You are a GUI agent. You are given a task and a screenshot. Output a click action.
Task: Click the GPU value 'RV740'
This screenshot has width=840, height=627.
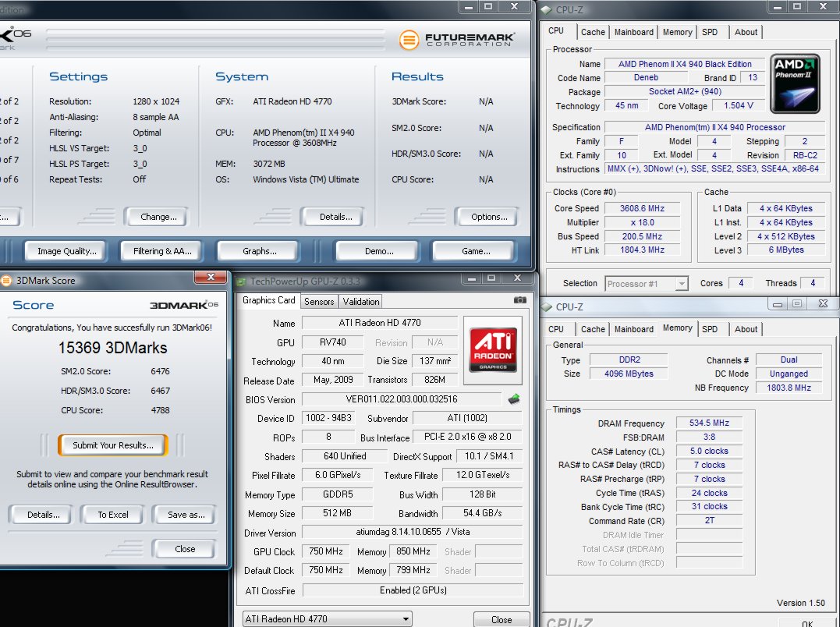(333, 342)
